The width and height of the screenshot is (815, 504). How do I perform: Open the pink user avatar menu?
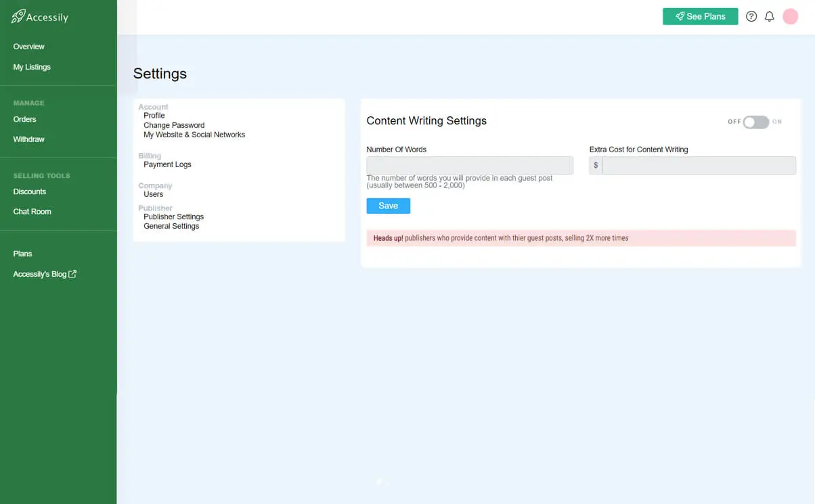pos(791,16)
